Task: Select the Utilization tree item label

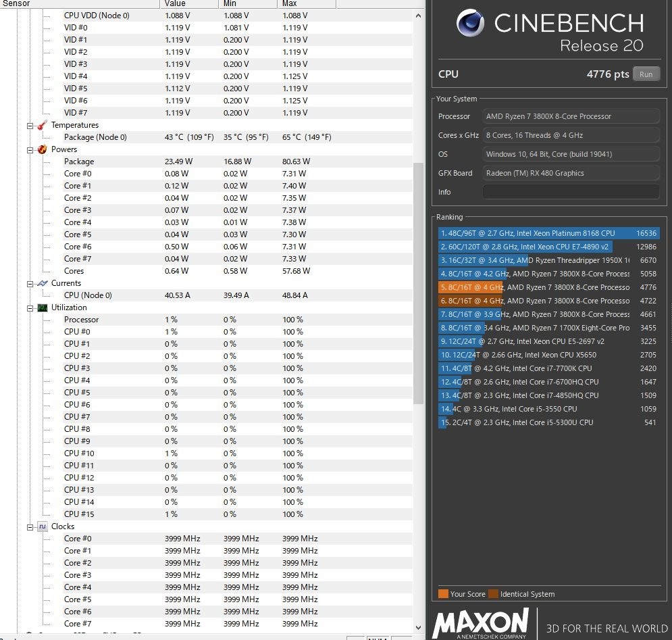Action: (69, 307)
